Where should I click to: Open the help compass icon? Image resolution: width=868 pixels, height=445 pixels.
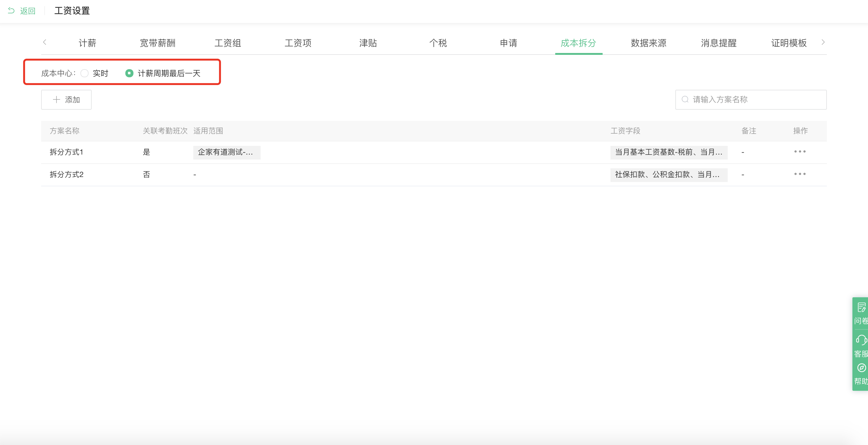tap(861, 367)
